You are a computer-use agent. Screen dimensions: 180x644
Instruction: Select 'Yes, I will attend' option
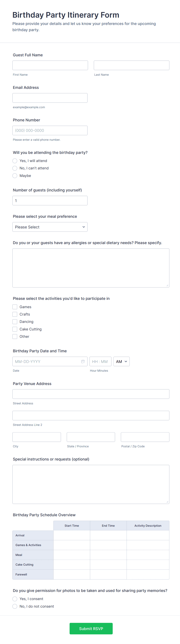[15, 161]
